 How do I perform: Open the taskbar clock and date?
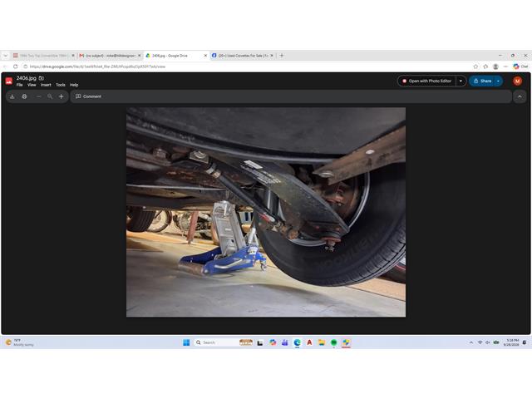(x=511, y=342)
